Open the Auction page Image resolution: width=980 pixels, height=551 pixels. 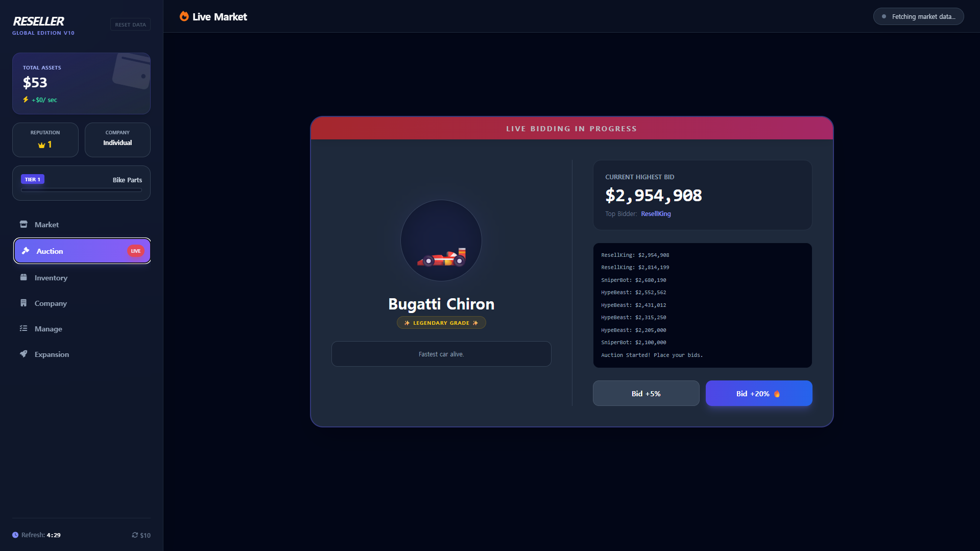click(x=82, y=251)
